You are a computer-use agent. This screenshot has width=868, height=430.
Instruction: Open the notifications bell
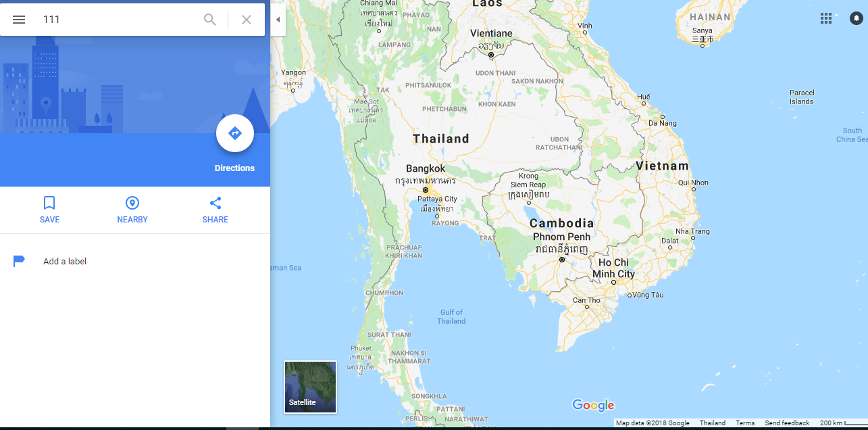click(x=856, y=18)
